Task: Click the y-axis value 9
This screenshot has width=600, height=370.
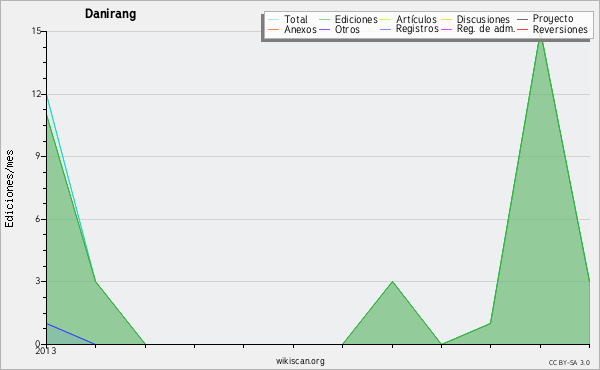Action: tap(38, 156)
